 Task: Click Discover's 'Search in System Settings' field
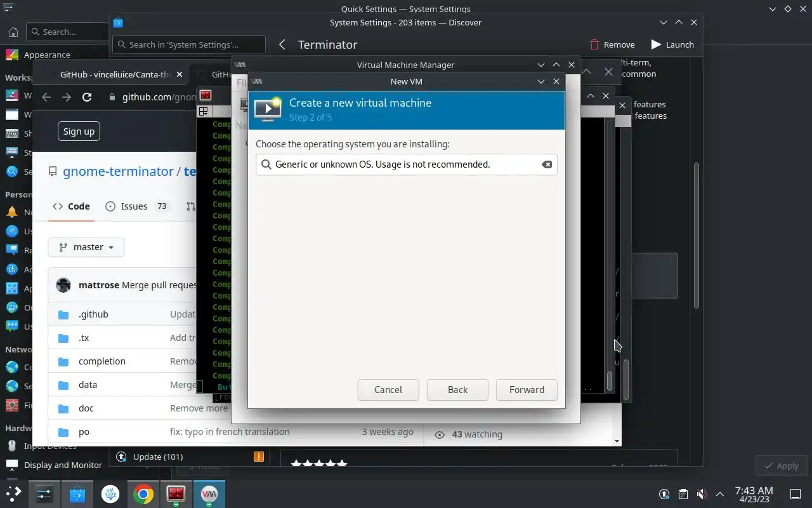point(189,44)
